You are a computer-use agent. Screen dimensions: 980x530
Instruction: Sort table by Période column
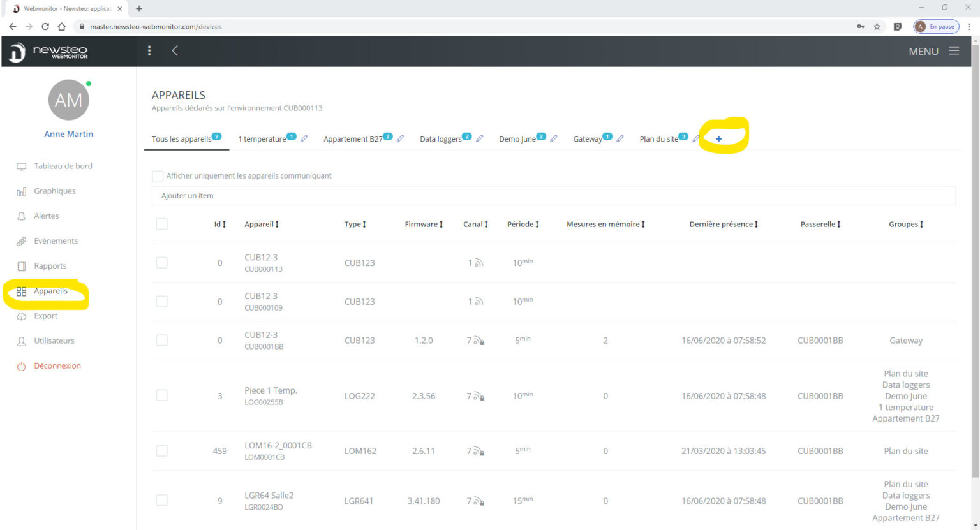523,224
